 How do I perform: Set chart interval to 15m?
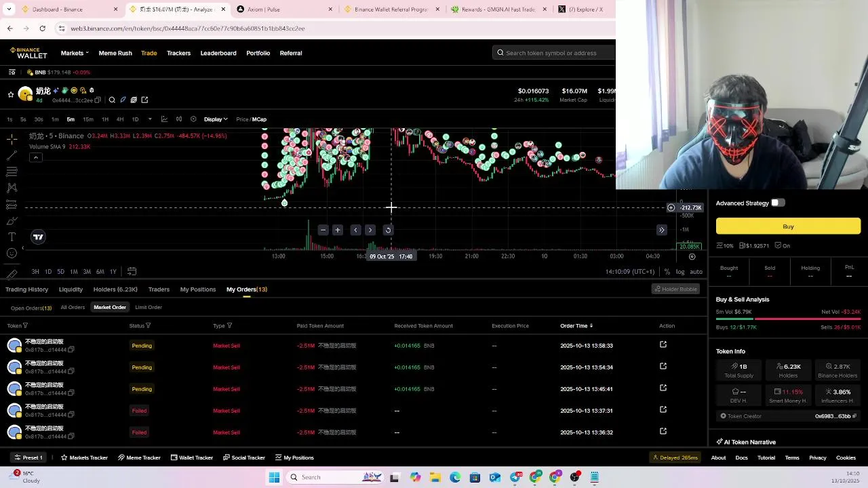(88, 119)
